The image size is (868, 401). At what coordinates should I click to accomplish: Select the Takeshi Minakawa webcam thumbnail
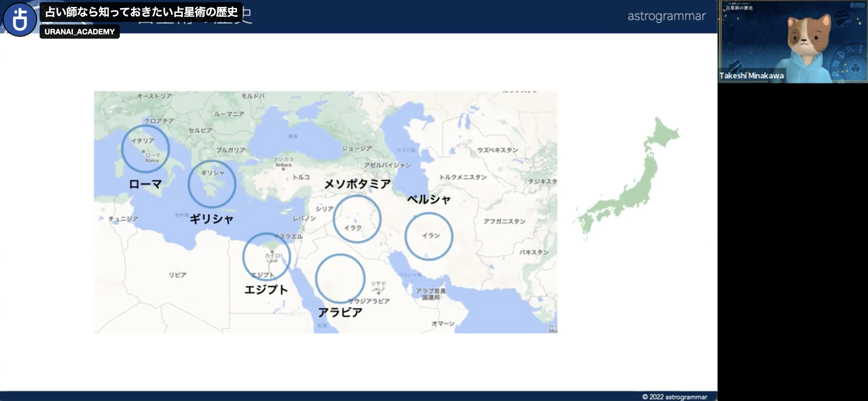(793, 42)
